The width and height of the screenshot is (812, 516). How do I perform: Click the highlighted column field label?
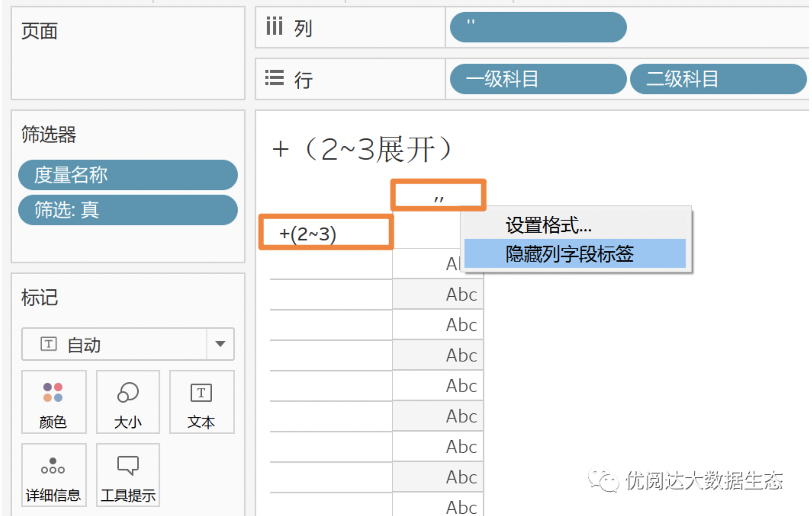pos(438,196)
